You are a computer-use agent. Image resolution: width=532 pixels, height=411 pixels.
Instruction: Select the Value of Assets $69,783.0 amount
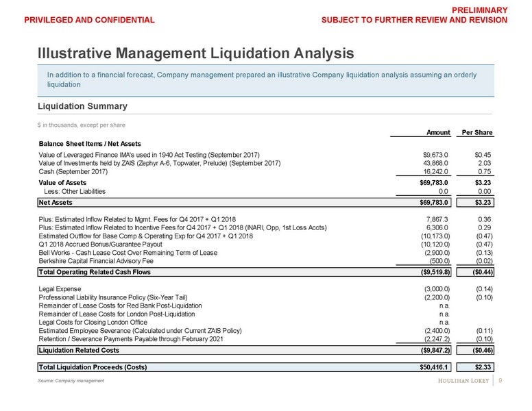433,184
